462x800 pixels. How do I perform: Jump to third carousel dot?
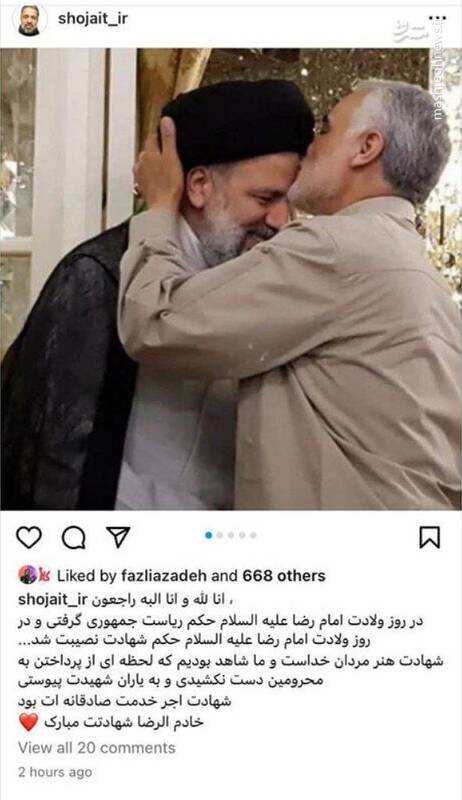pyautogui.click(x=231, y=535)
